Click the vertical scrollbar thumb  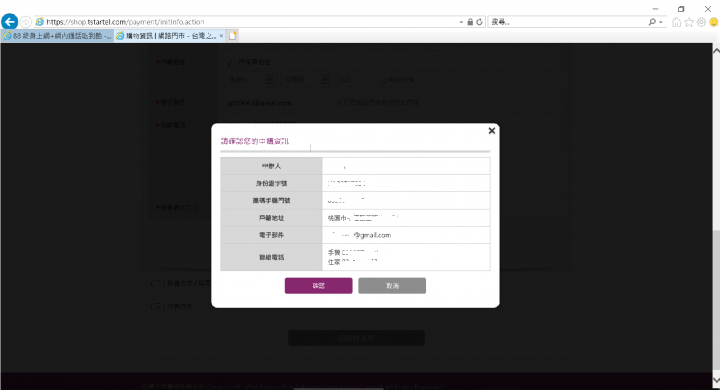coord(716,300)
